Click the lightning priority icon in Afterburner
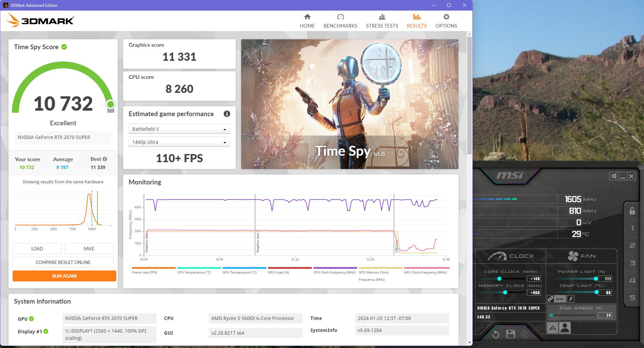This screenshot has height=348, width=644. [570, 299]
